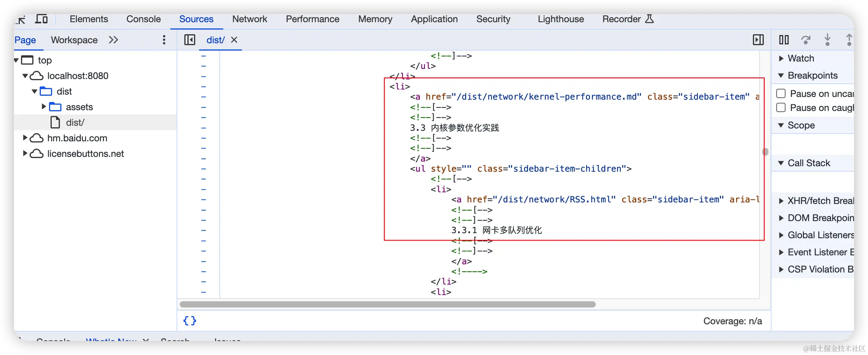Expand the Watch section
This screenshot has height=355, width=868.
tap(781, 58)
